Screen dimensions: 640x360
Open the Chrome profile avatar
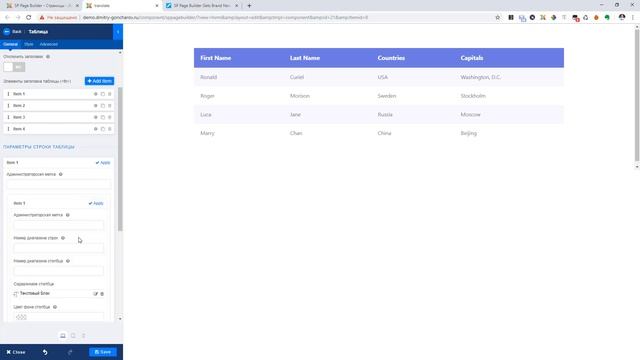click(x=622, y=18)
